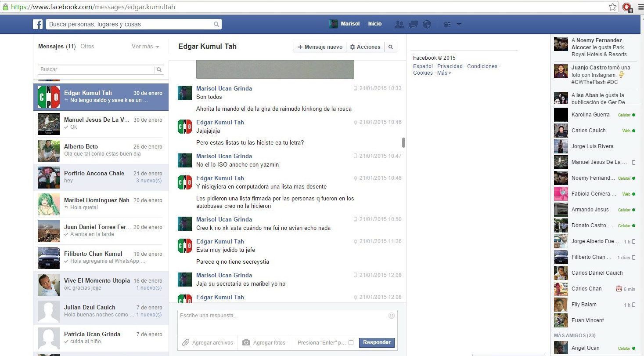This screenshot has height=356, width=644.
Task: Open chat with Euan Vincent
Action: [595, 320]
